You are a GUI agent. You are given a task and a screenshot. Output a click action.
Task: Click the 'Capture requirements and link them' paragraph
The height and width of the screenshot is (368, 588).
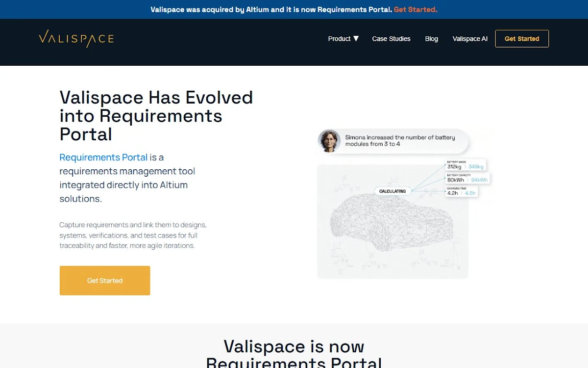click(133, 236)
